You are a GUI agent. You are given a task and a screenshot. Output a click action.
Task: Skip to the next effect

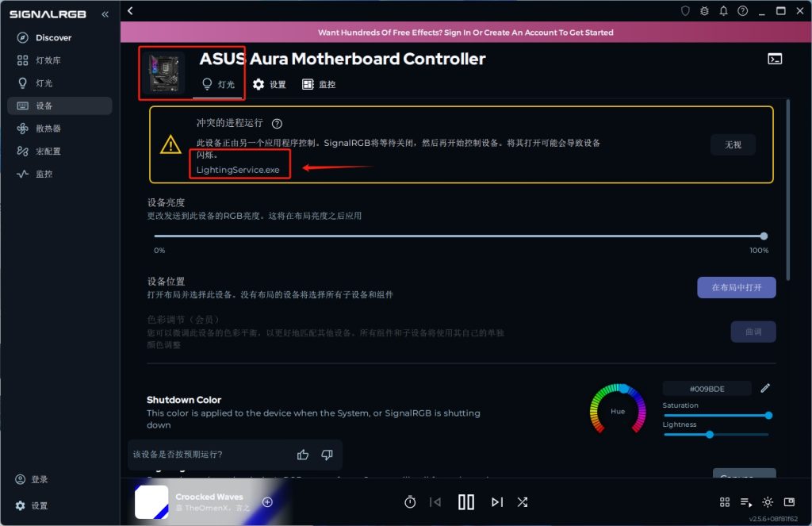tap(497, 502)
